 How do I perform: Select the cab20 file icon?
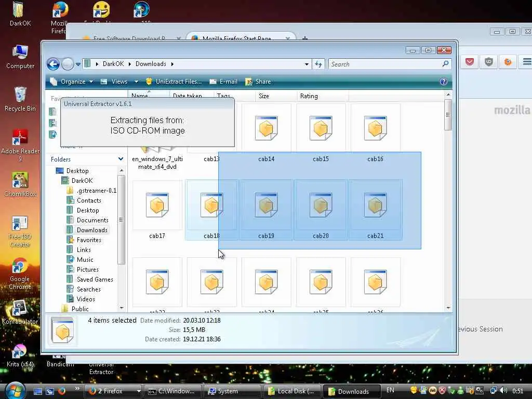(x=321, y=205)
